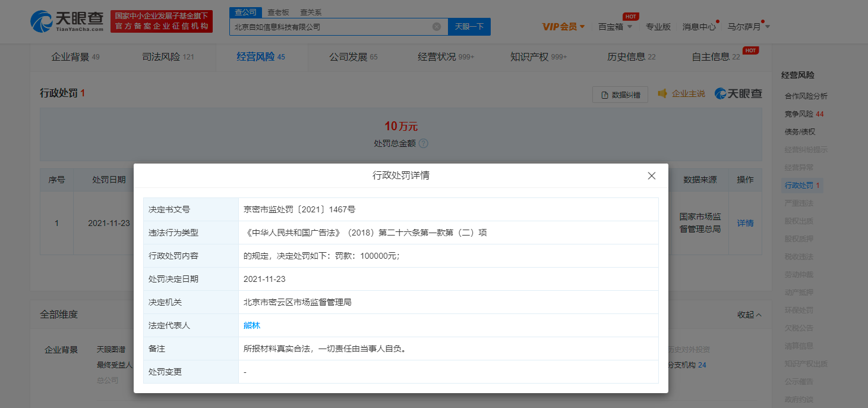Screen dimensions: 868x408
Task: Click the 企业主说 speaker icon
Action: pyautogui.click(x=662, y=94)
